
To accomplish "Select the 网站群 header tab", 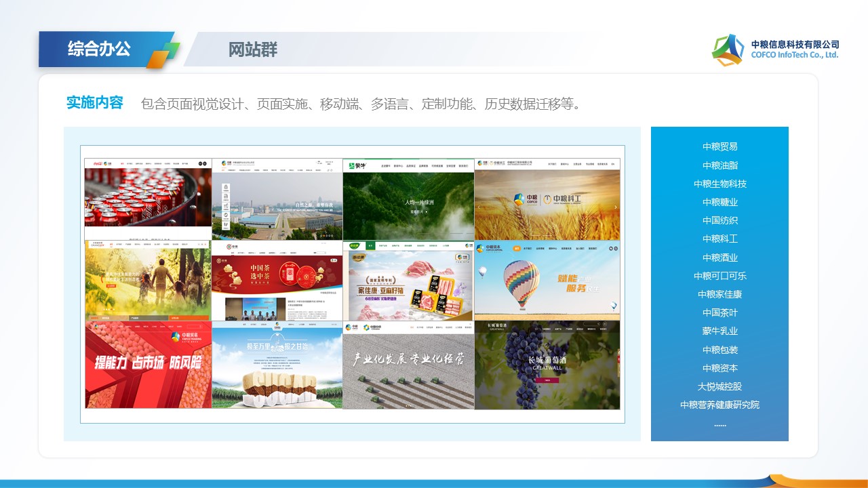I will click(253, 49).
